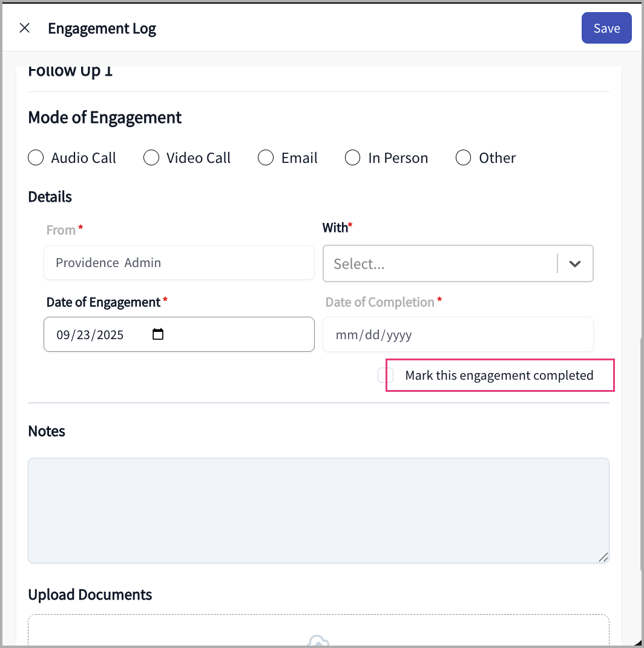Viewport: 644px width, 648px height.
Task: Select Email as mode of engagement
Action: click(x=266, y=158)
